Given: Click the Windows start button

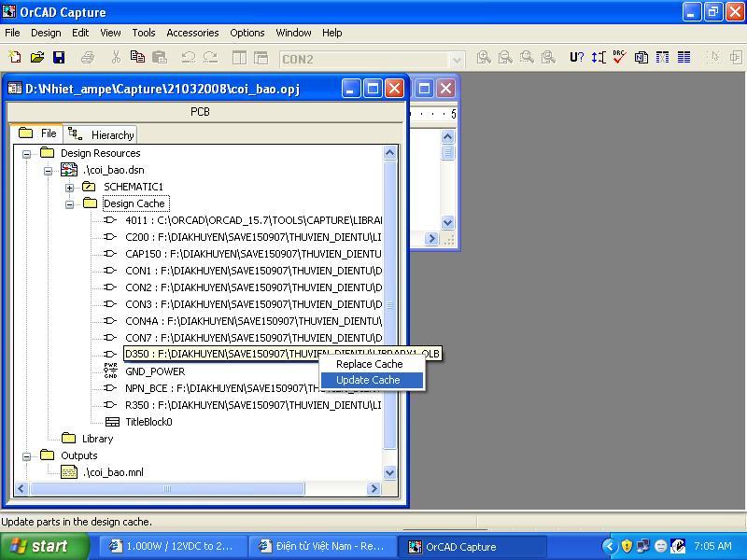Looking at the screenshot, I should point(44,546).
